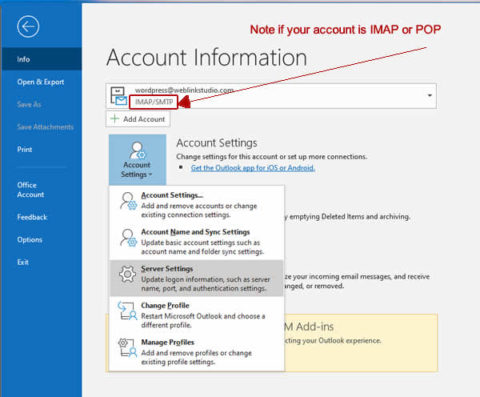This screenshot has width=480, height=397.
Task: Click the green plus Add Account icon
Action: point(115,119)
